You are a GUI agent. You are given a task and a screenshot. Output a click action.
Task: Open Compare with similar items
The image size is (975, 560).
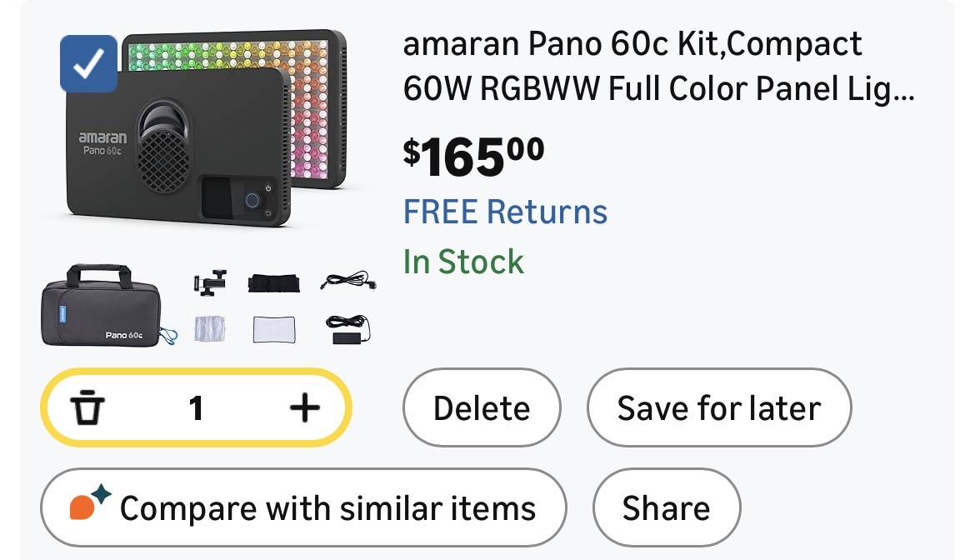pyautogui.click(x=303, y=508)
